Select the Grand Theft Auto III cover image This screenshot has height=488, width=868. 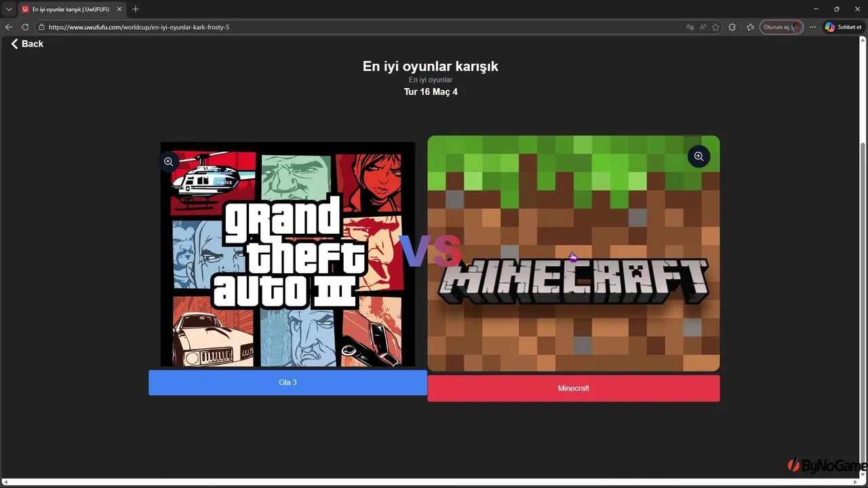[288, 254]
